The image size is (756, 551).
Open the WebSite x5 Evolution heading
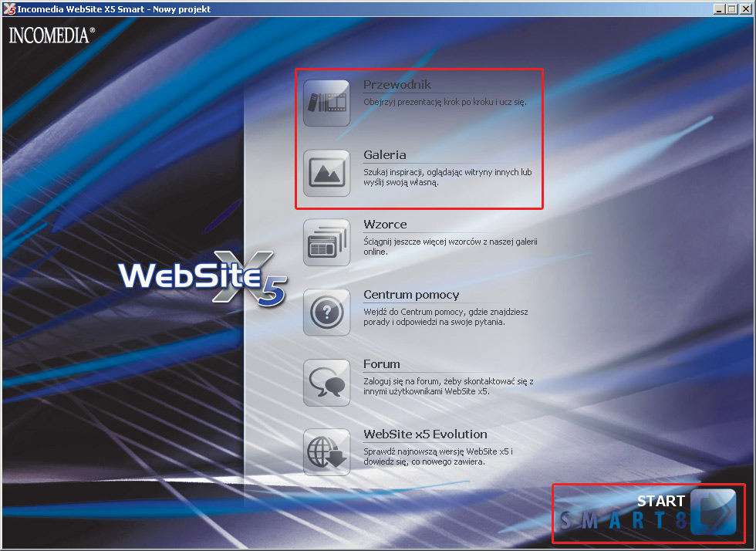tap(425, 434)
